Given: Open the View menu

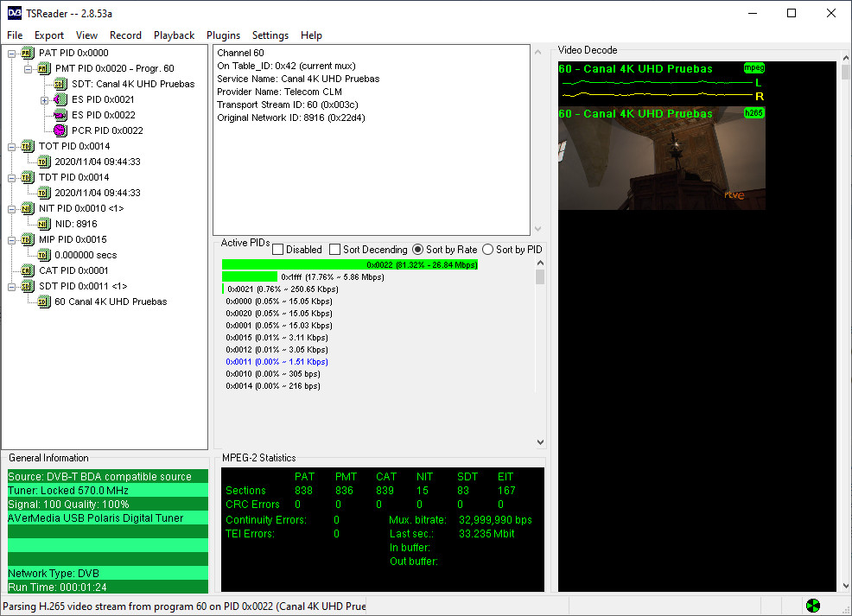Looking at the screenshot, I should (86, 35).
